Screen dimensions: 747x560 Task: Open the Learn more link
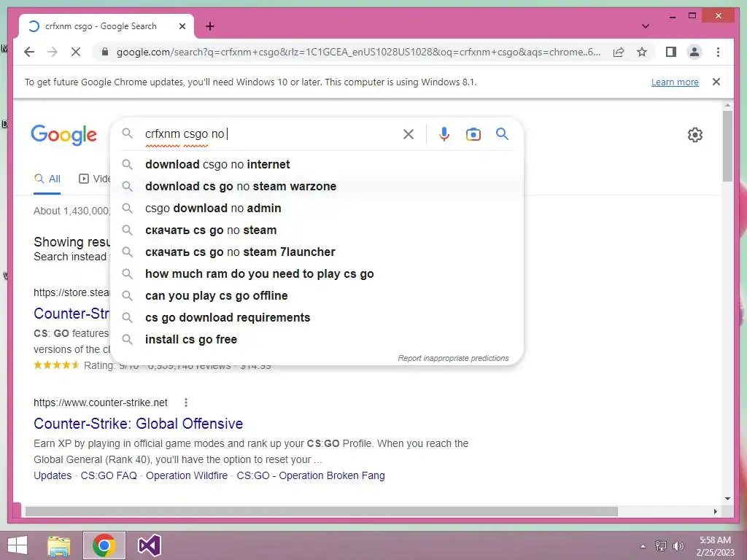(x=675, y=82)
